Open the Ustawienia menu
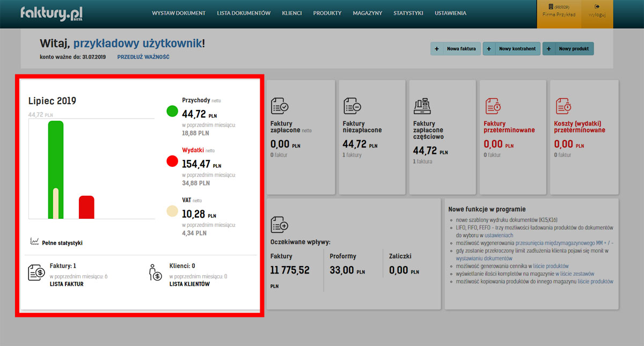This screenshot has height=346, width=644. 450,13
